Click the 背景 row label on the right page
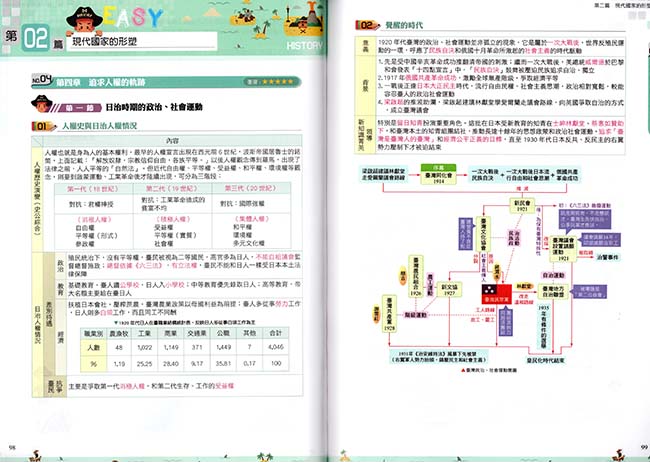The width and height of the screenshot is (650, 462). (x=366, y=85)
